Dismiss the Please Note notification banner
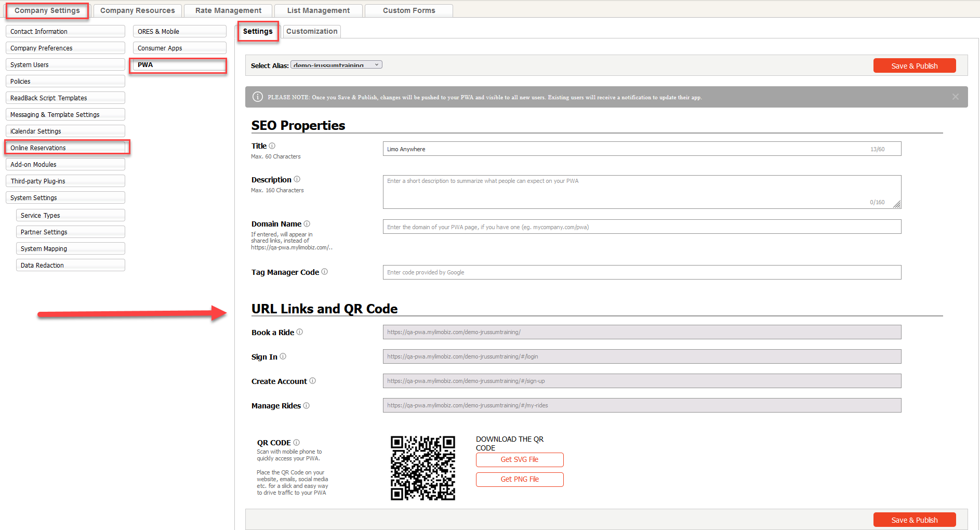Viewport: 980px width, 530px height. tap(955, 97)
